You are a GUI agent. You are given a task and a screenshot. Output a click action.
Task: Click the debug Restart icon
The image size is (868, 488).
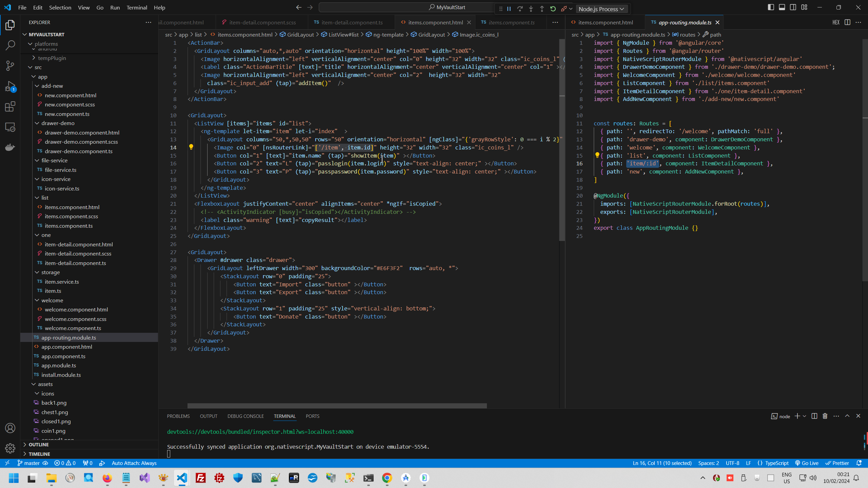point(553,9)
